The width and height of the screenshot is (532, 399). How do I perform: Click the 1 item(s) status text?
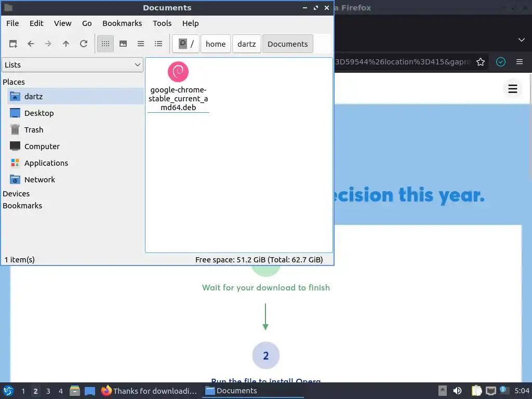20,260
